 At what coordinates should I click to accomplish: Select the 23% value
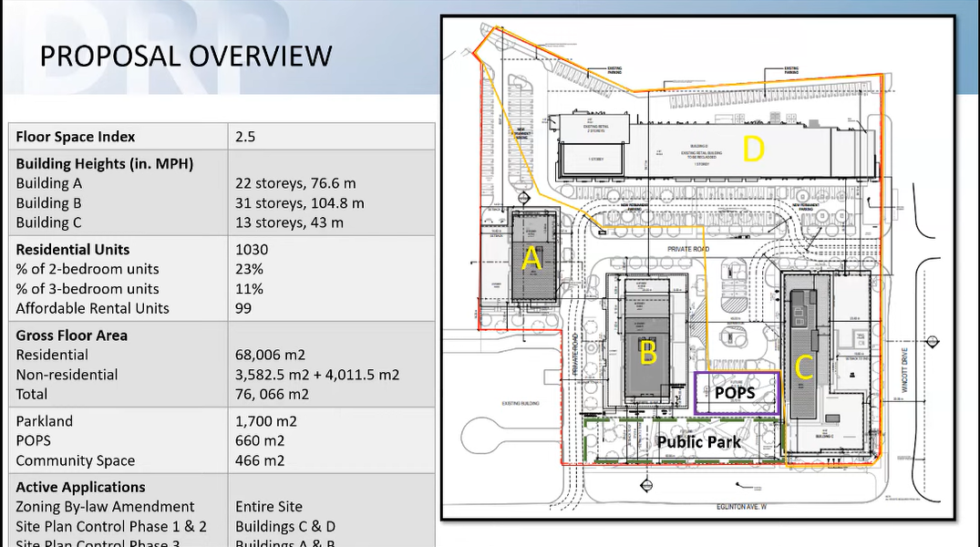(x=249, y=269)
